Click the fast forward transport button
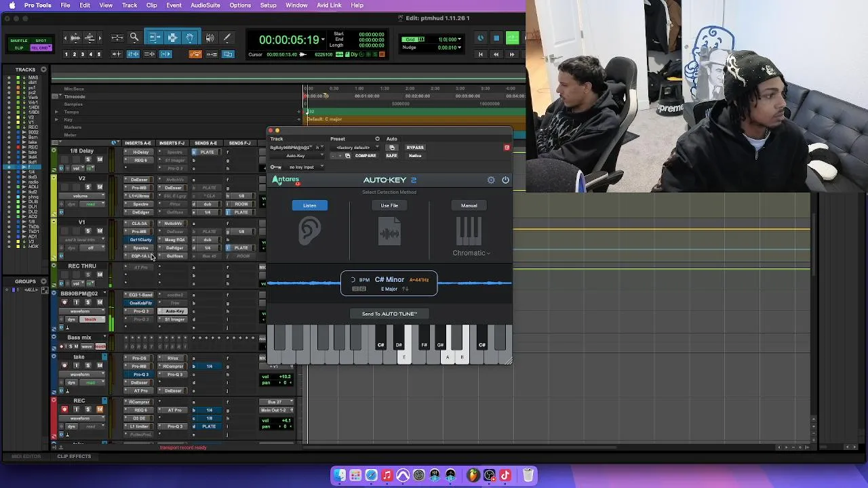The height and width of the screenshot is (488, 868). (x=512, y=54)
